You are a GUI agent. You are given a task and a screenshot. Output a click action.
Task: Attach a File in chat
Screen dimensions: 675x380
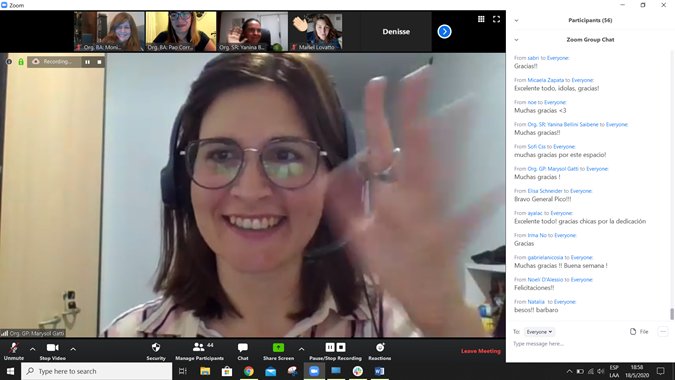pos(639,331)
